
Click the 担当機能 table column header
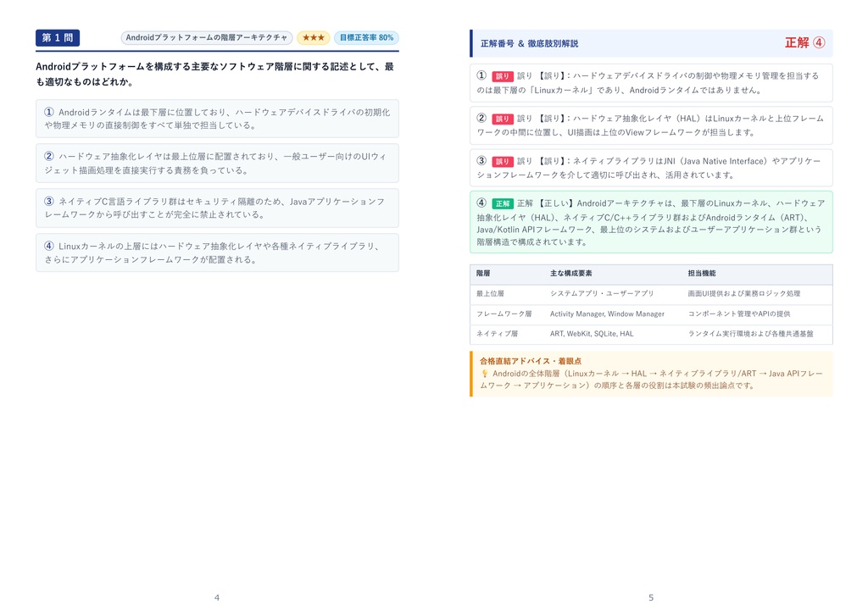coord(702,274)
